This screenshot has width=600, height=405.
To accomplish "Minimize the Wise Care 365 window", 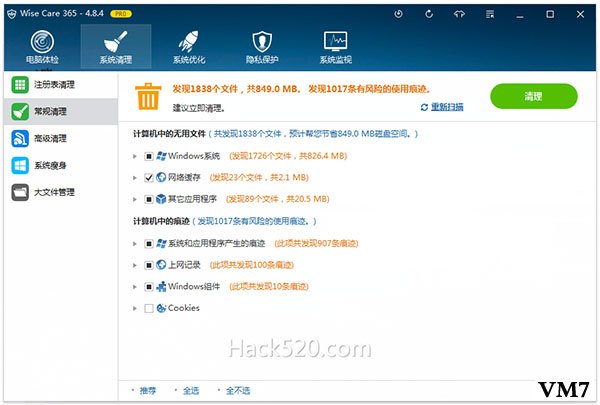I will click(520, 15).
